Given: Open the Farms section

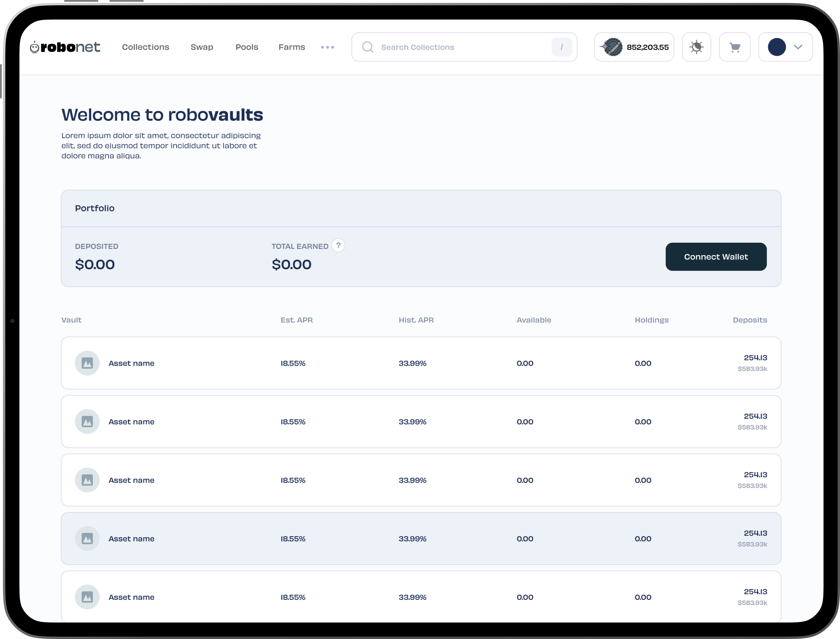Looking at the screenshot, I should [x=292, y=47].
